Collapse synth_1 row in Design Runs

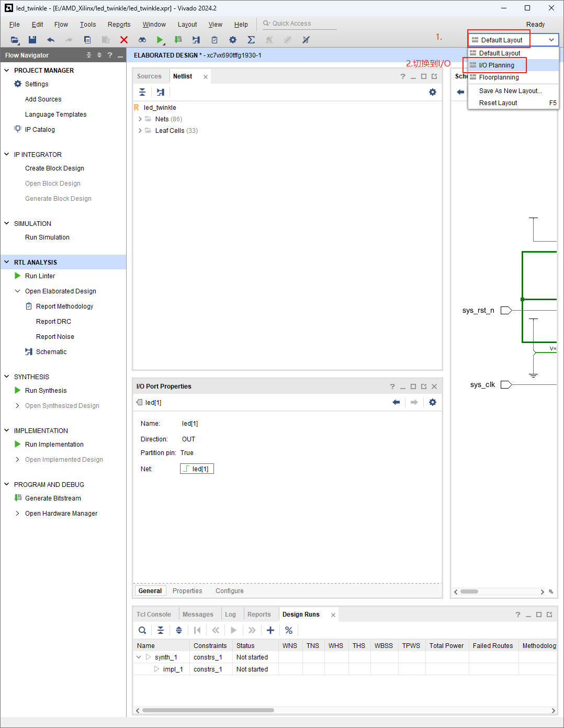[x=139, y=657]
